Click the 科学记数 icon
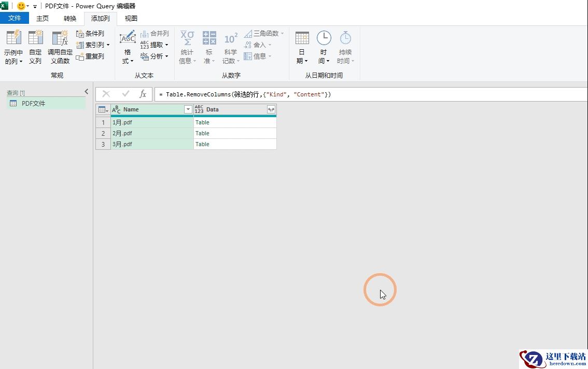 point(231,39)
